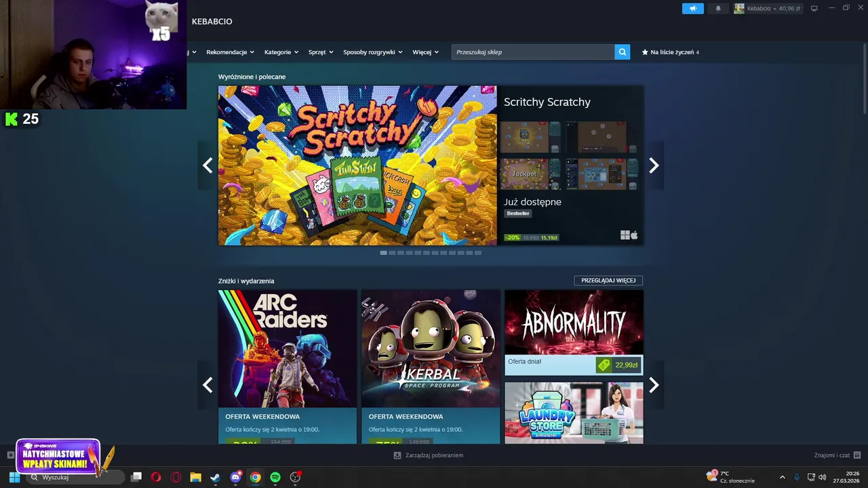
Task: Open Laundry Store Simulator card
Action: pyautogui.click(x=574, y=413)
